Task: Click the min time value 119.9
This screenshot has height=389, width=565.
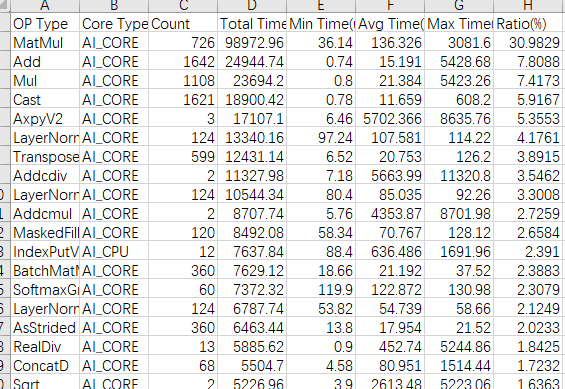Action: [x=321, y=290]
